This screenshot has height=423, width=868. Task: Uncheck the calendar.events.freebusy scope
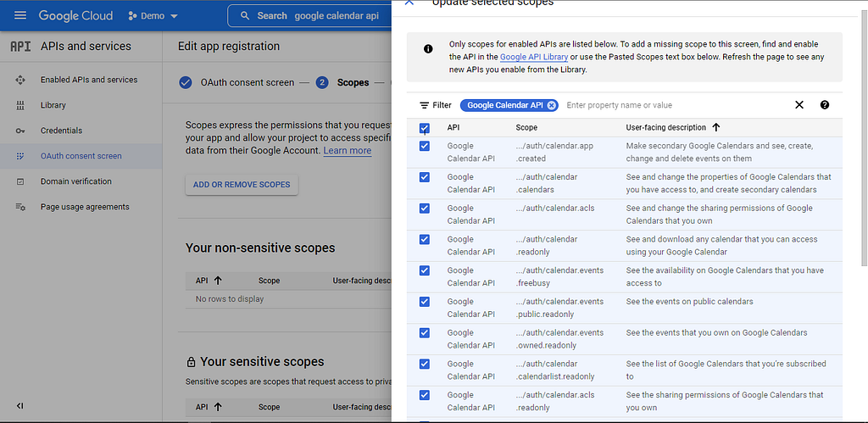click(425, 270)
